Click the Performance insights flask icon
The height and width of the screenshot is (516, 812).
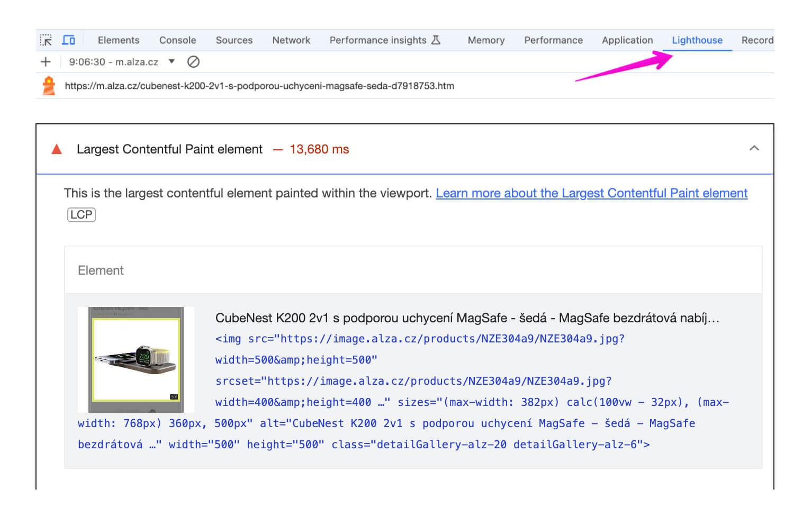436,40
